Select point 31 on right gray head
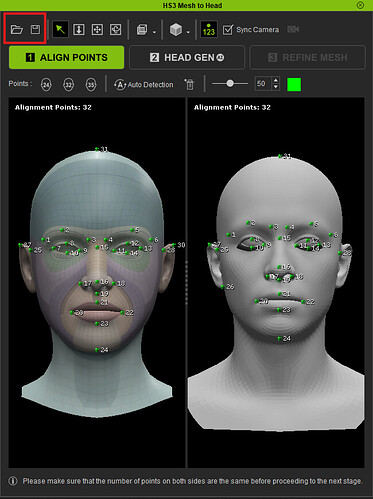The height and width of the screenshot is (499, 373). tap(280, 156)
